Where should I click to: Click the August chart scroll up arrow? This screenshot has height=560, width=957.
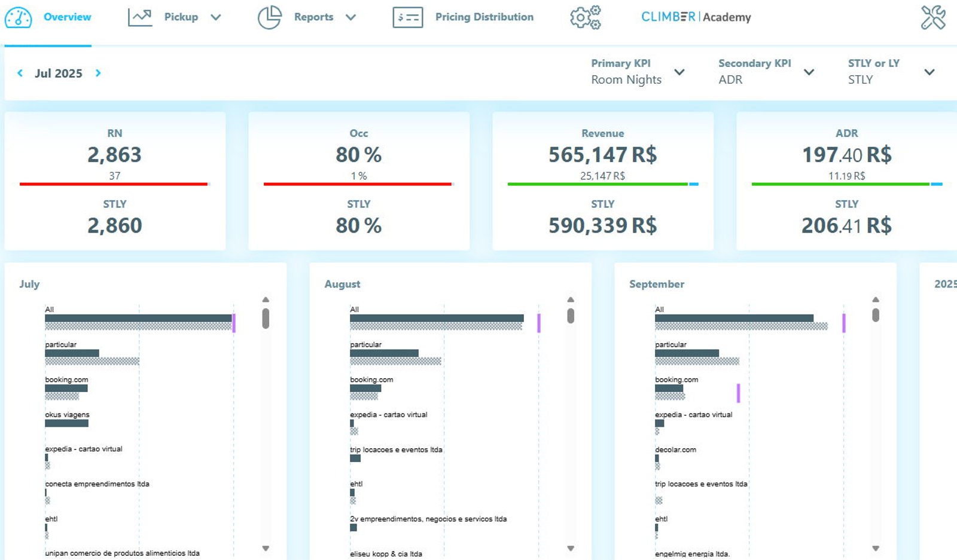pyautogui.click(x=571, y=299)
